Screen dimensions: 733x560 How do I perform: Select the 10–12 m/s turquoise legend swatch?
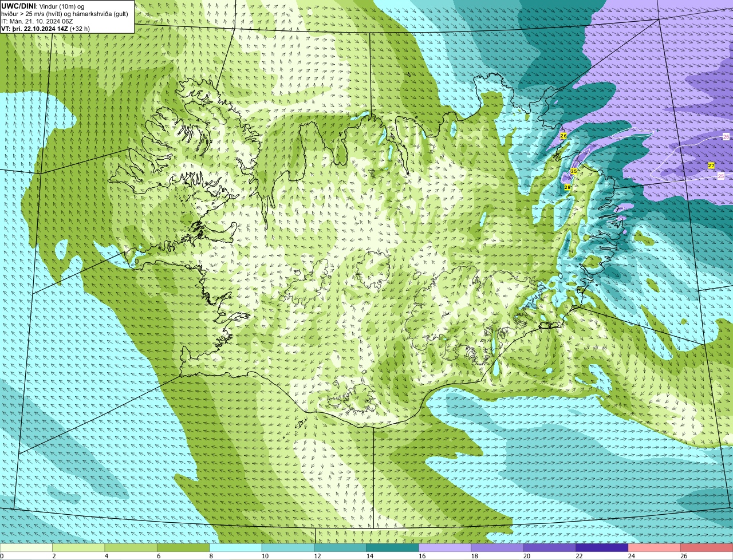[288, 547]
